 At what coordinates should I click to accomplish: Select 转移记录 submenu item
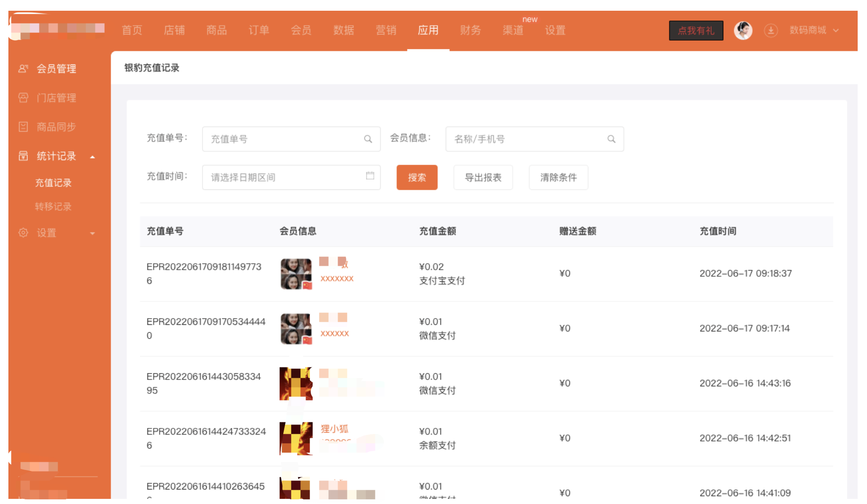[53, 206]
